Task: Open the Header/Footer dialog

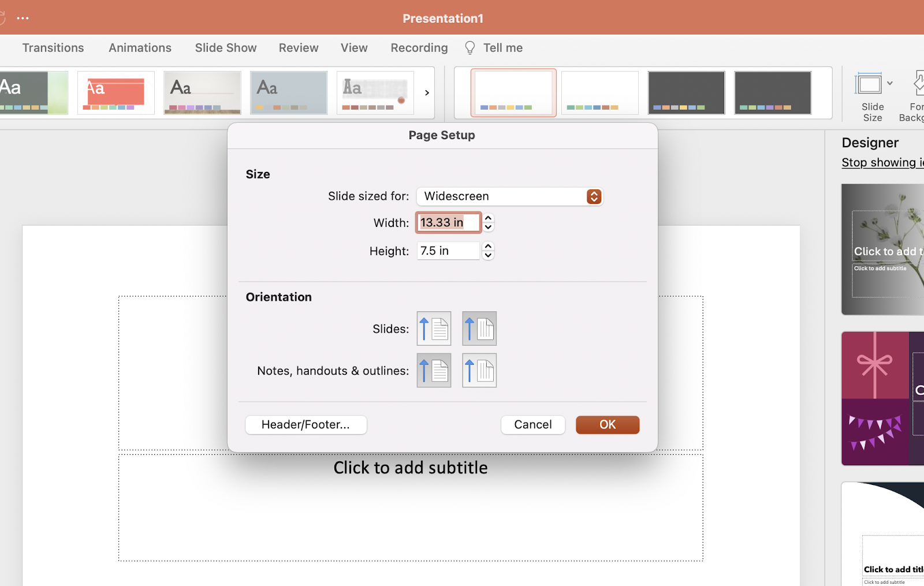Action: 305,424
